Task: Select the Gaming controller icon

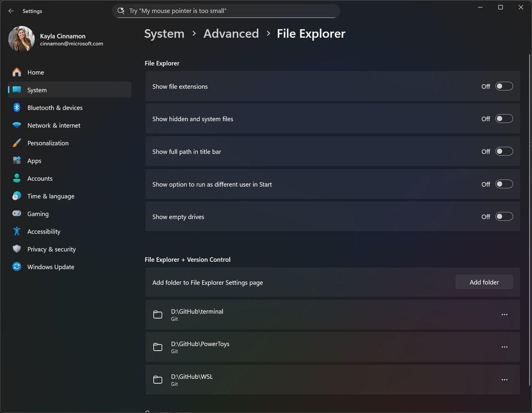Action: point(17,214)
